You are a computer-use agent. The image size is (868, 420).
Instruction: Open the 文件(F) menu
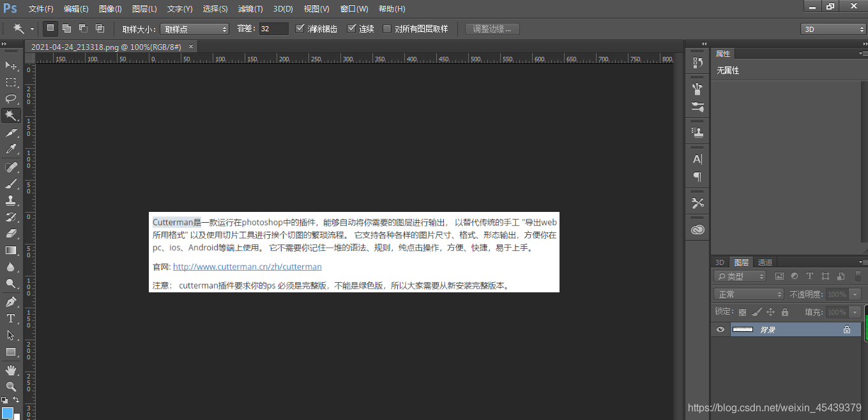pos(41,9)
